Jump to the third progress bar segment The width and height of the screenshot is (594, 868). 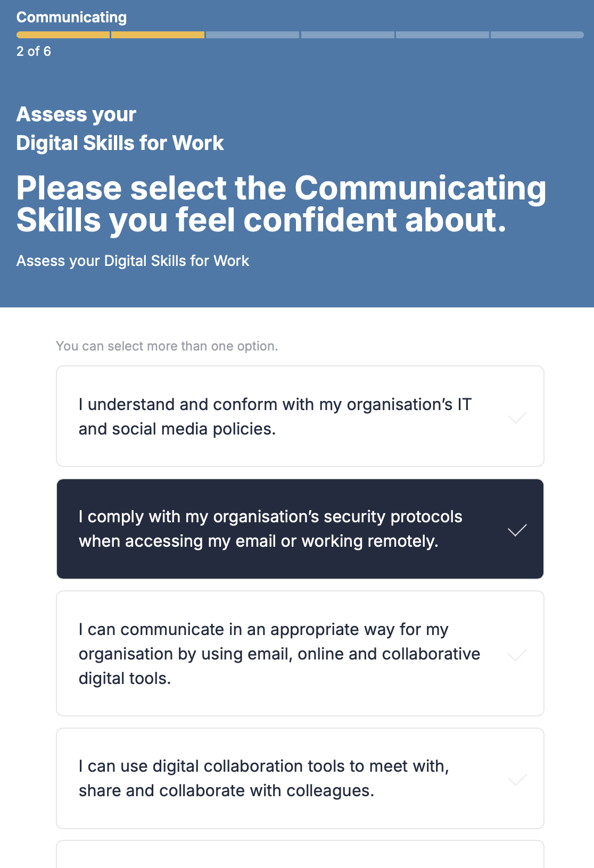tap(252, 35)
